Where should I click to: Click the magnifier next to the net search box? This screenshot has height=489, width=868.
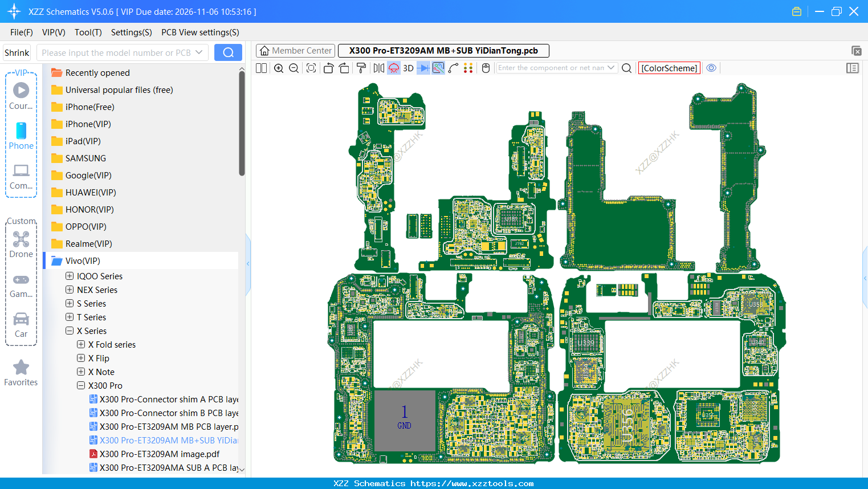tap(627, 68)
